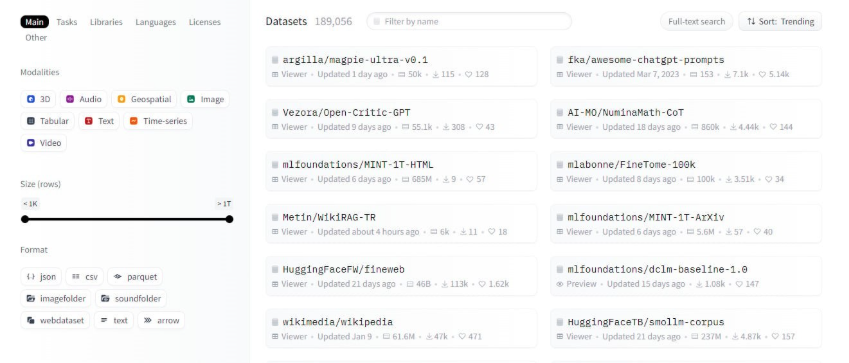Click the Viewer table icon on mlabonne/FineTome-100k
Image resolution: width=849 pixels, height=363 pixels.
[x=560, y=179]
